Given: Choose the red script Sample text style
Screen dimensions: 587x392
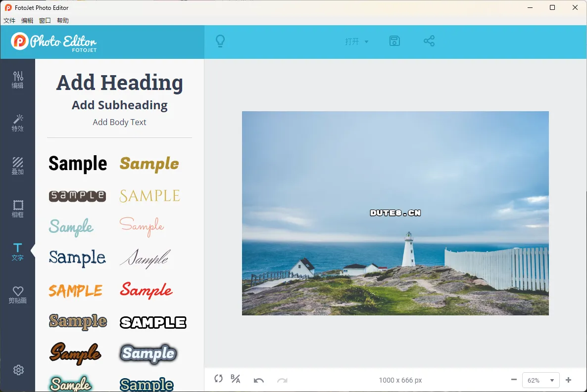Looking at the screenshot, I should [x=147, y=290].
